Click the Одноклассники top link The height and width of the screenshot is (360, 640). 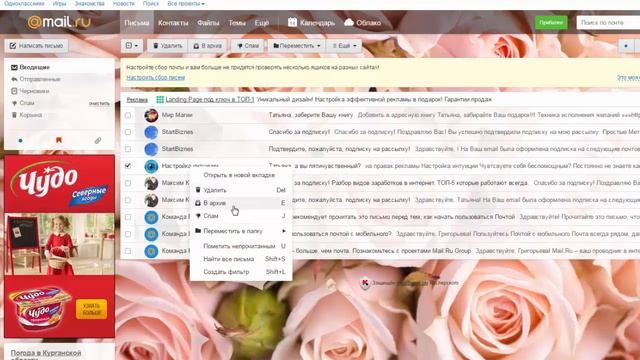[x=24, y=4]
